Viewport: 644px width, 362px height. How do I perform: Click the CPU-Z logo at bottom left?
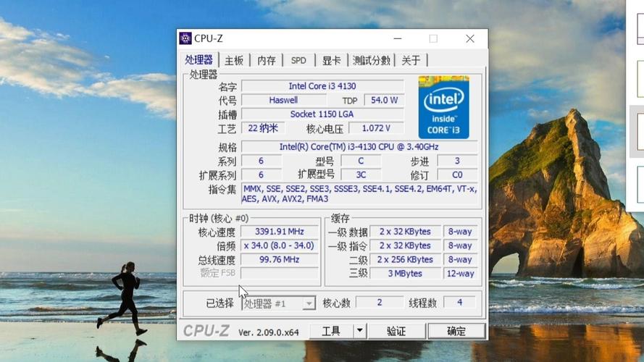click(x=206, y=332)
